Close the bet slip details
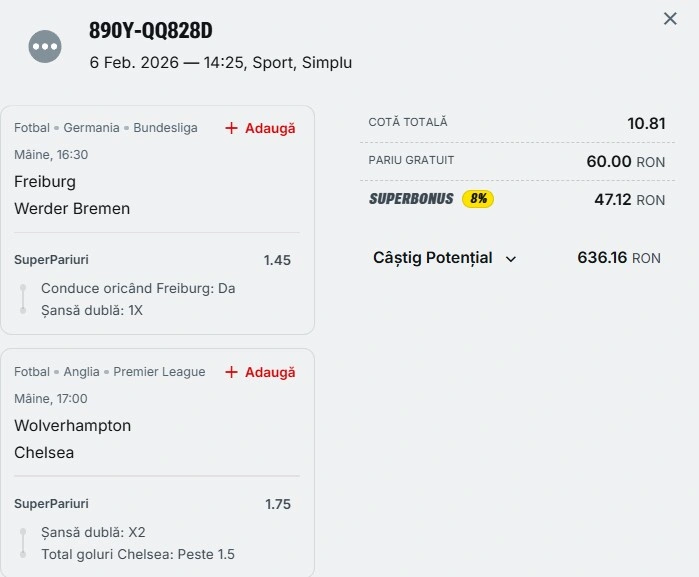The height and width of the screenshot is (577, 699). [670, 19]
